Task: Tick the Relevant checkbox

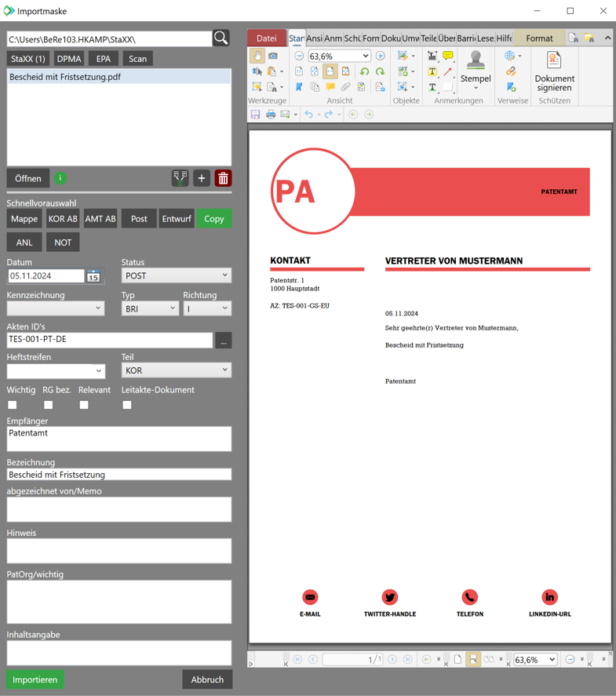Action: point(84,405)
